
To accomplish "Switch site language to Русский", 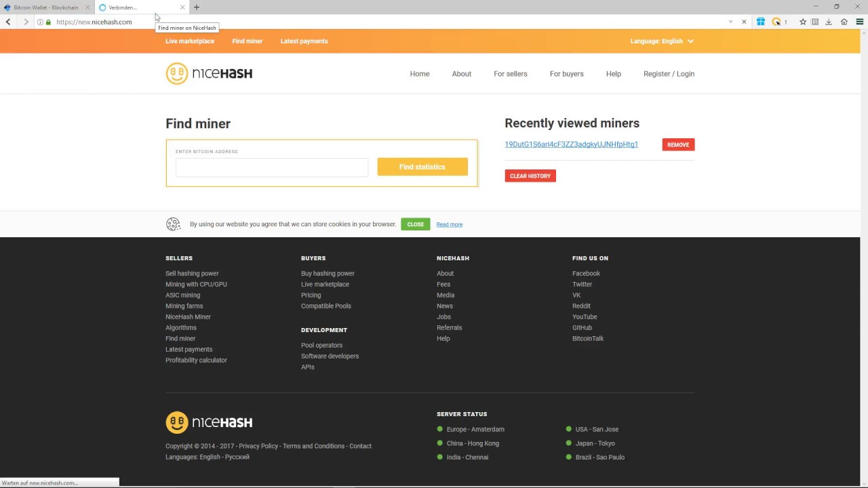I will pyautogui.click(x=237, y=457).
